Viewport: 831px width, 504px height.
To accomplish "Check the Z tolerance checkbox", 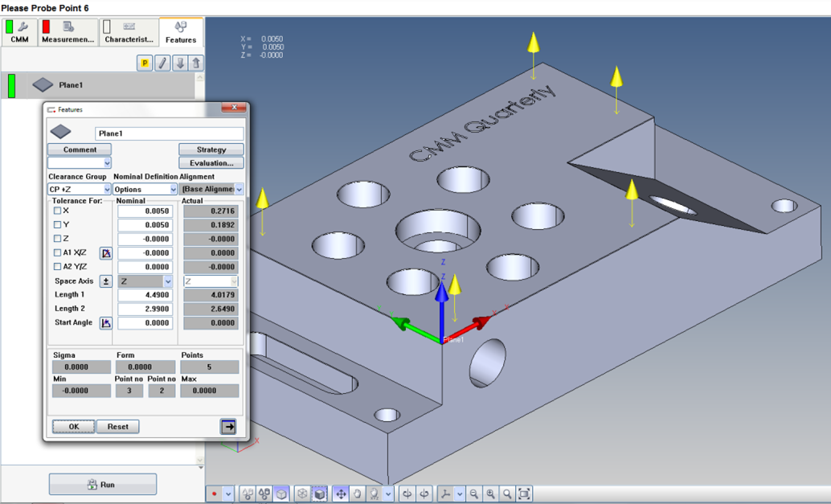I will 56,238.
